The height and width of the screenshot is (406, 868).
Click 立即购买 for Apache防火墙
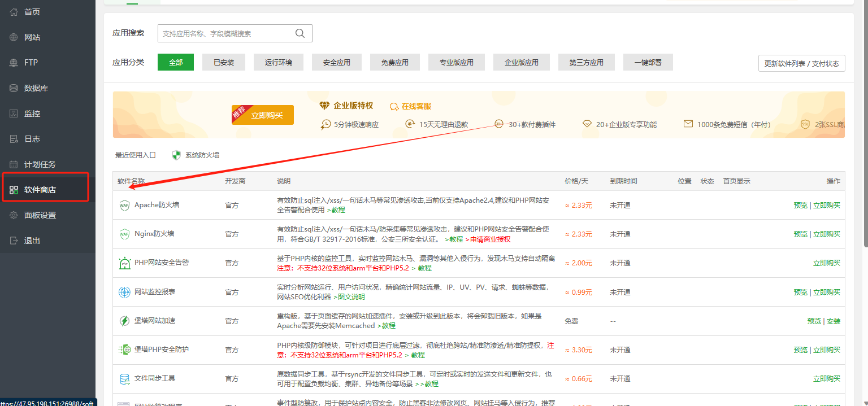coord(827,205)
